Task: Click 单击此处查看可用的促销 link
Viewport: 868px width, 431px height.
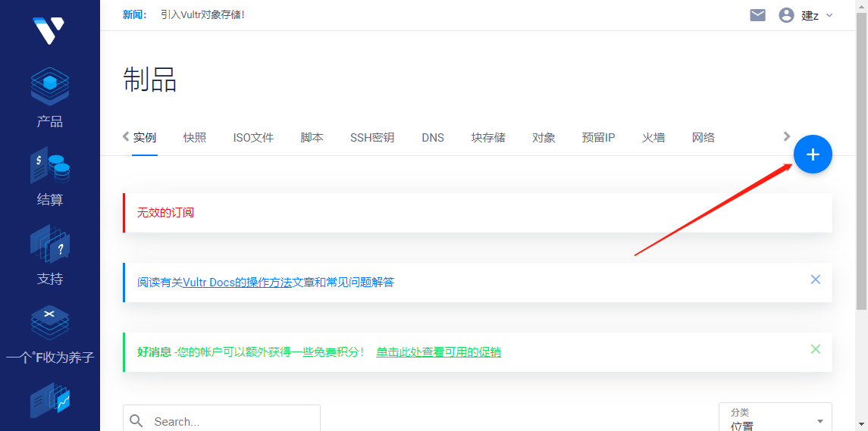Action: [438, 352]
